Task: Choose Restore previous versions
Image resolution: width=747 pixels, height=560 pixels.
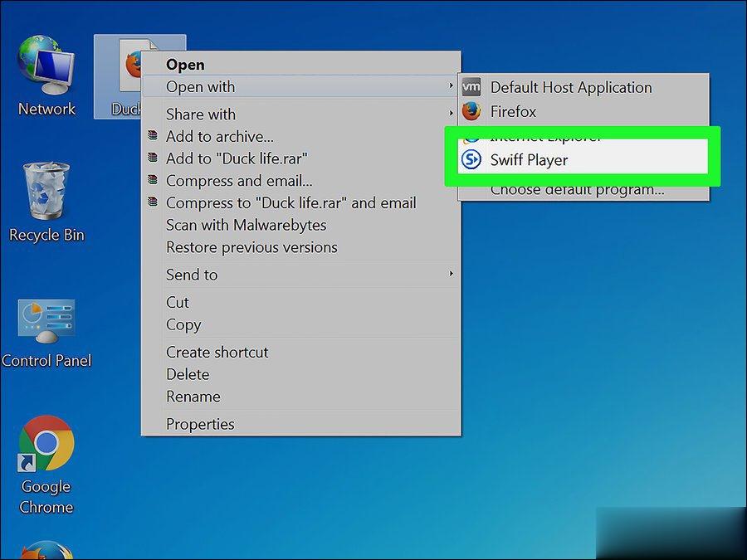Action: coord(300,247)
